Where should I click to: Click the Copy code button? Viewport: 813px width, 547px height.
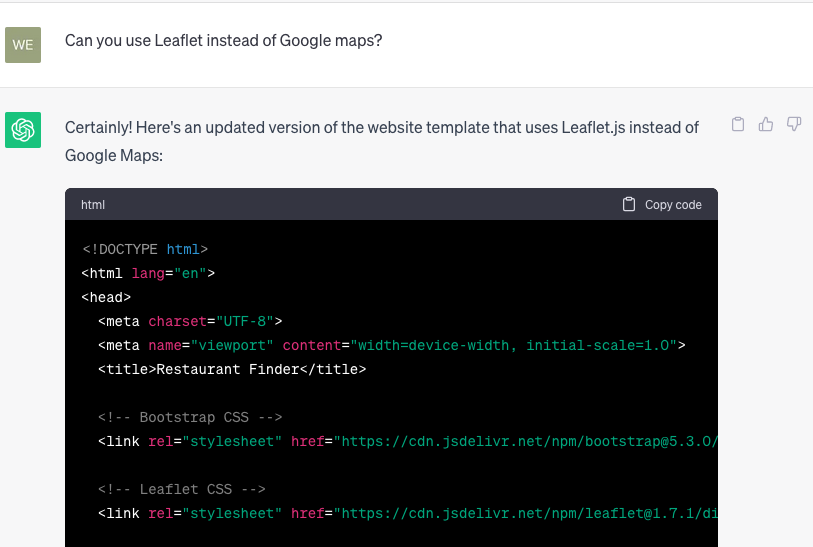(662, 205)
